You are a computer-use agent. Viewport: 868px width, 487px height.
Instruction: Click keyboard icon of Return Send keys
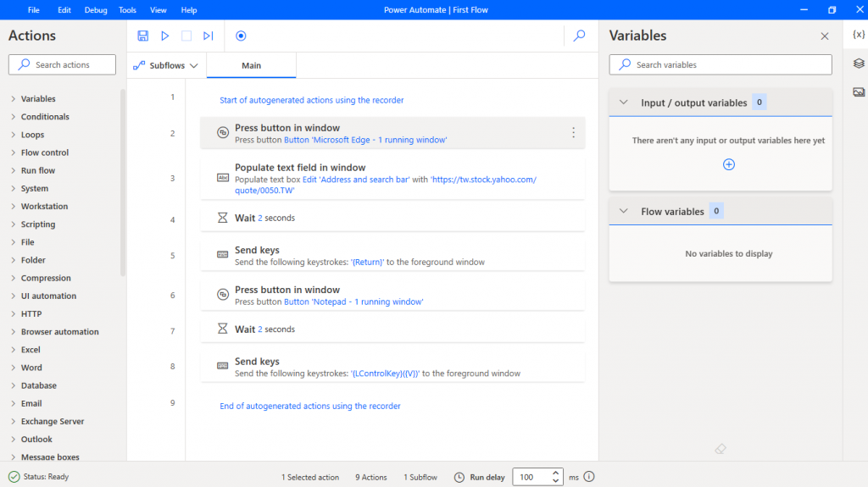(223, 255)
